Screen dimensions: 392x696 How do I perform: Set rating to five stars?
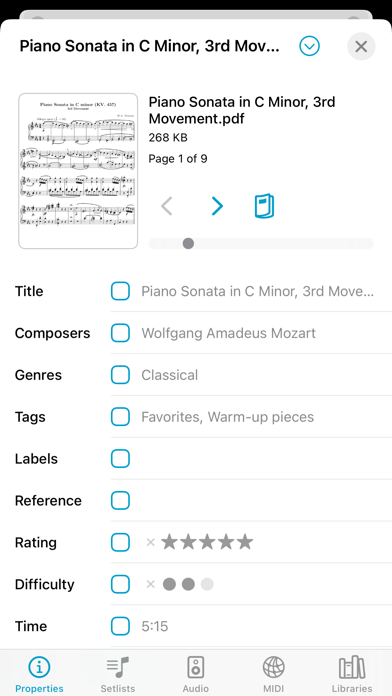pyautogui.click(x=245, y=542)
